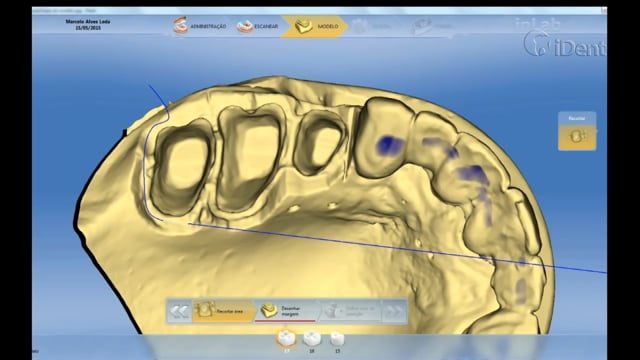The width and height of the screenshot is (640, 360).
Task: Advance with the double-right arrows
Action: [x=393, y=311]
